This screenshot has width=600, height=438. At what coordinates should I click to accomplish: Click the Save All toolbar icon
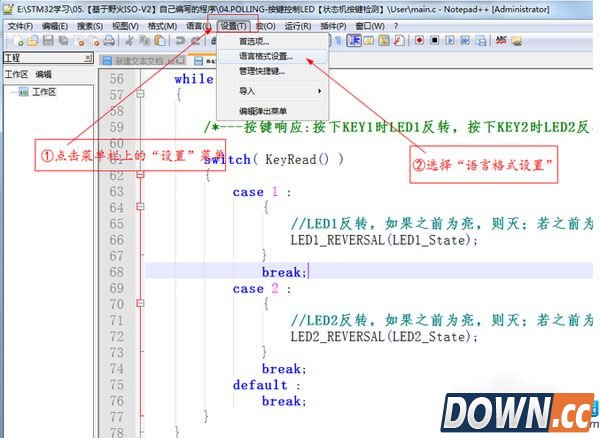(x=64, y=41)
